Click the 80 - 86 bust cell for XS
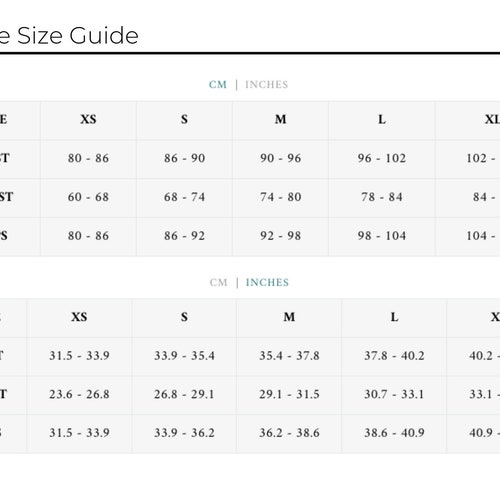The height and width of the screenshot is (500, 500). (x=88, y=158)
